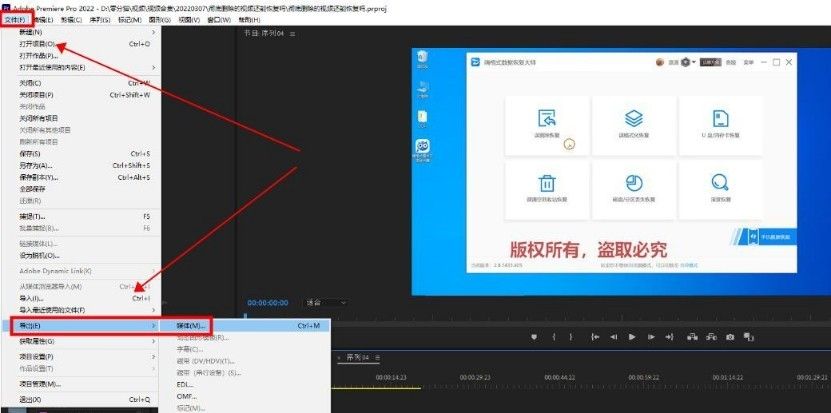Step forward one frame
This screenshot has width=831, height=413.
(x=651, y=337)
